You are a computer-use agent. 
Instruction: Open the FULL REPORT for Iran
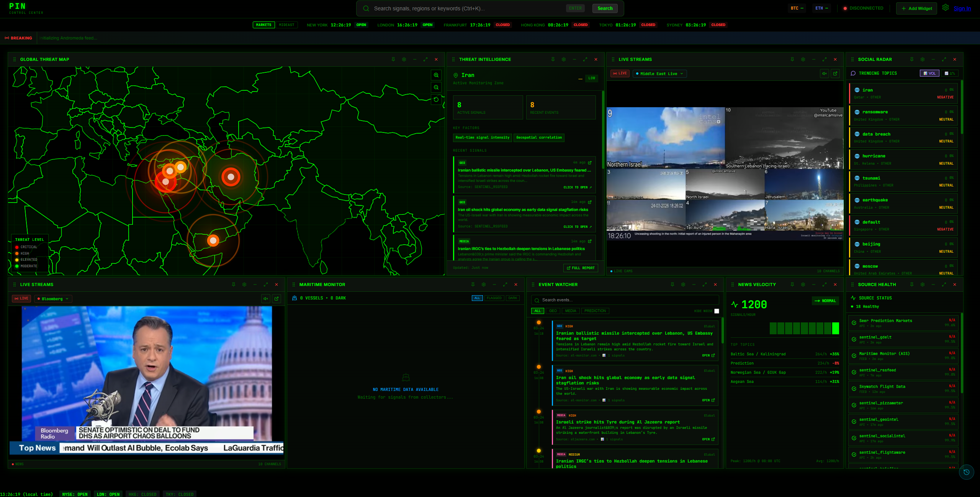point(581,268)
